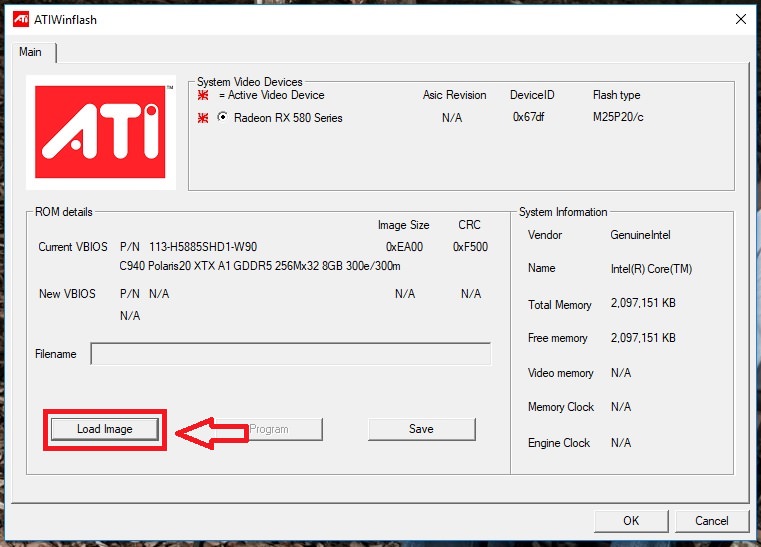Image resolution: width=761 pixels, height=547 pixels.
Task: Click the Vendor value GenuineIntel
Action: (x=640, y=235)
